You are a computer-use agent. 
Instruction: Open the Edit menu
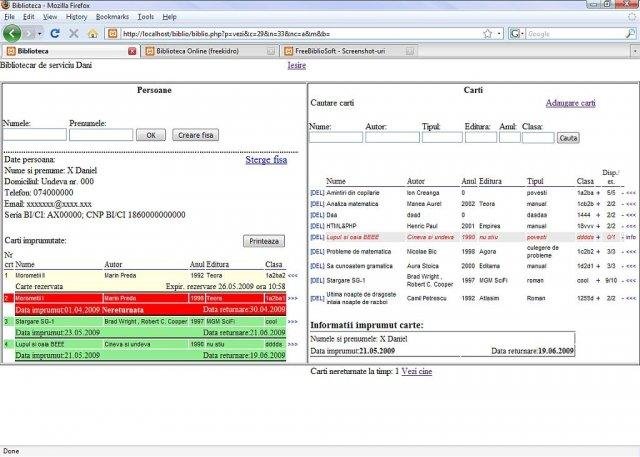coord(29,17)
